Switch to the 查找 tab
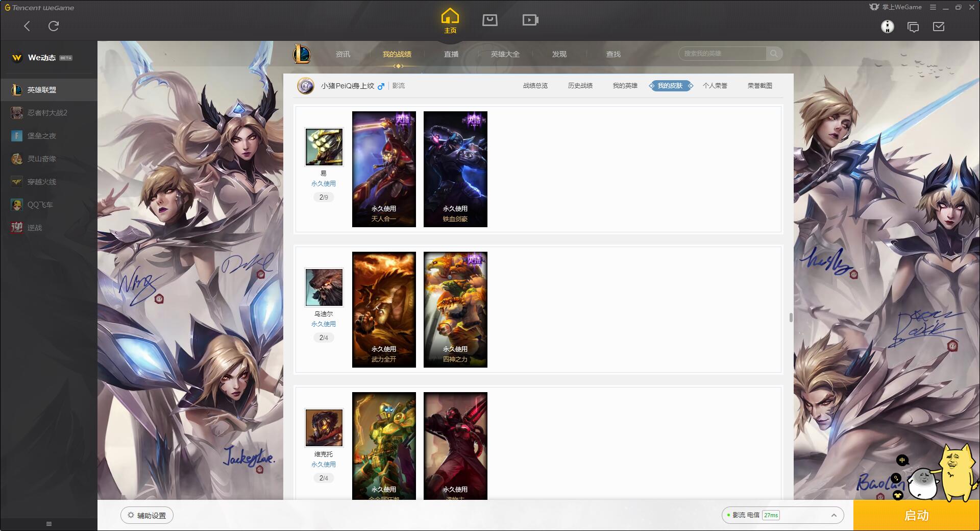The image size is (980, 531). pos(614,54)
